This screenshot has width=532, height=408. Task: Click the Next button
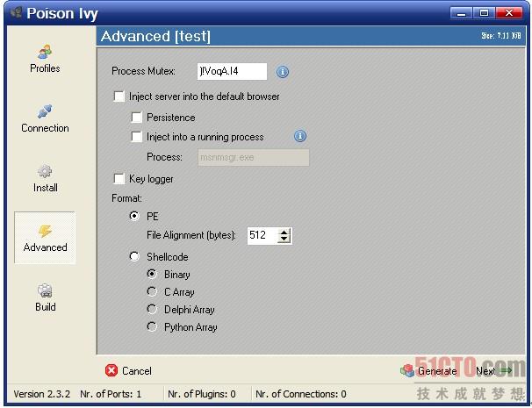pyautogui.click(x=494, y=370)
